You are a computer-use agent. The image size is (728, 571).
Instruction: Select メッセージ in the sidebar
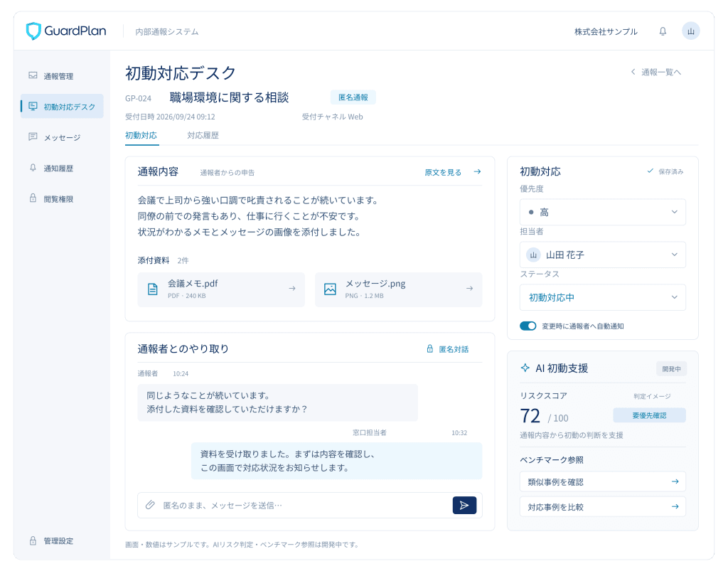click(62, 137)
